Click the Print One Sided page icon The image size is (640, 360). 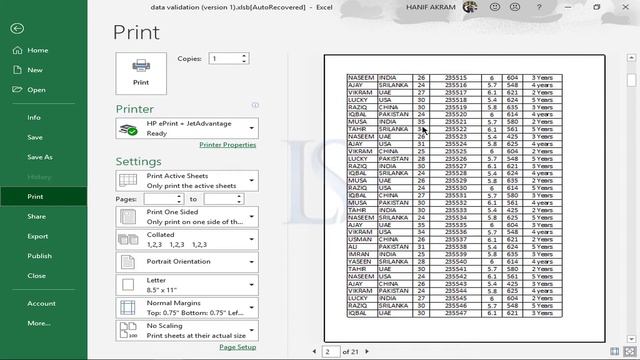pos(128,217)
